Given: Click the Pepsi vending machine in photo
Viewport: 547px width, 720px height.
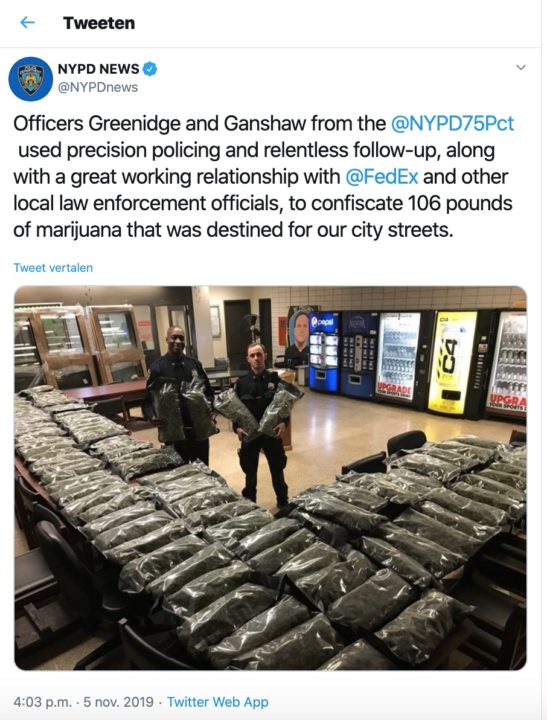Looking at the screenshot, I should 324,352.
